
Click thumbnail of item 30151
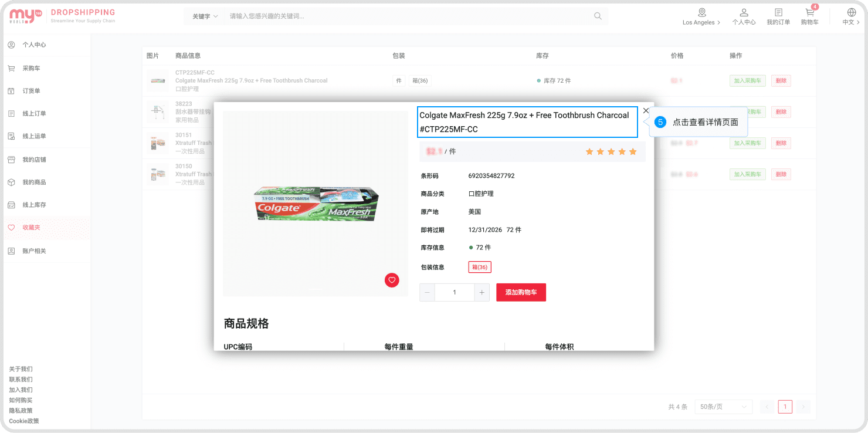[157, 143]
